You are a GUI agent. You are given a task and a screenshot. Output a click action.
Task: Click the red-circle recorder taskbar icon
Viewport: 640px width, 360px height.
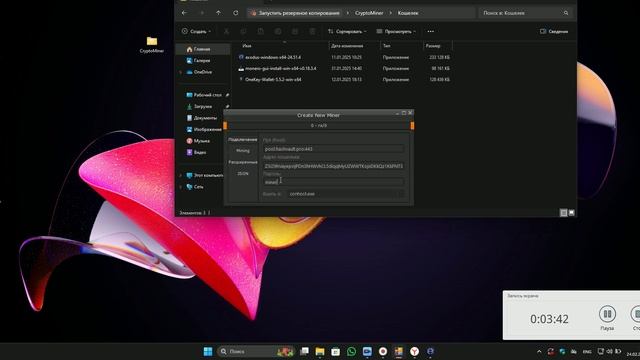(x=383, y=351)
